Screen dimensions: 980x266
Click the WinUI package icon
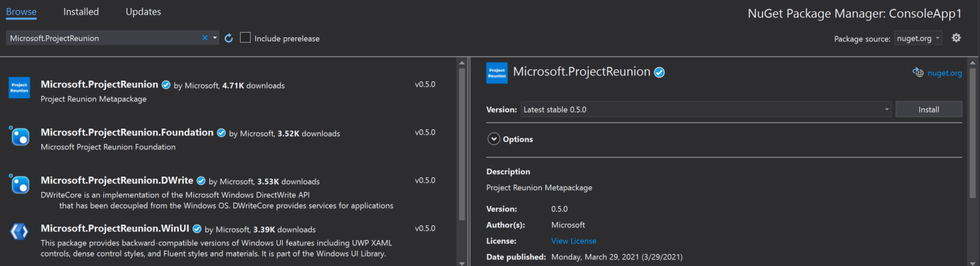point(19,231)
